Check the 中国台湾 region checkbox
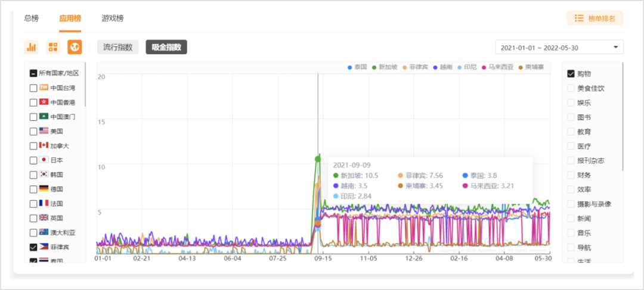Screen dimensions: 644x290 (33, 88)
